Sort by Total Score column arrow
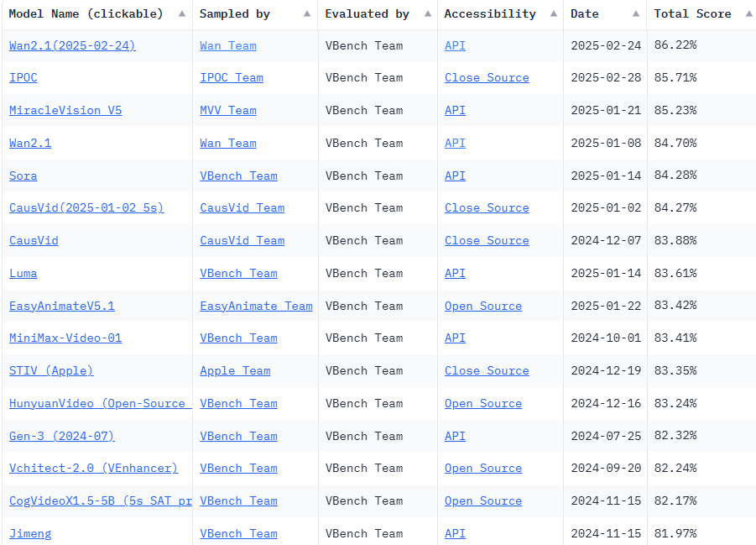This screenshot has width=756, height=545. coord(748,13)
